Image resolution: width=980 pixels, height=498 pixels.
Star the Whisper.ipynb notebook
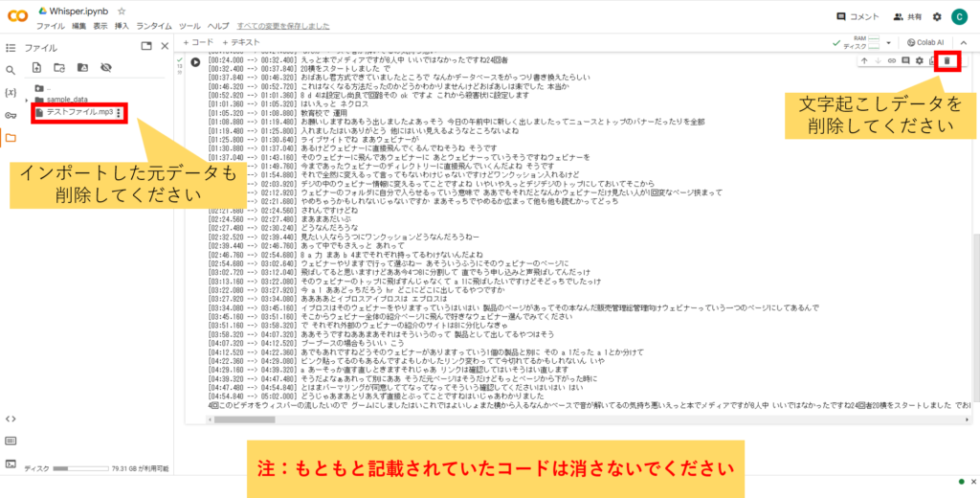click(122, 11)
